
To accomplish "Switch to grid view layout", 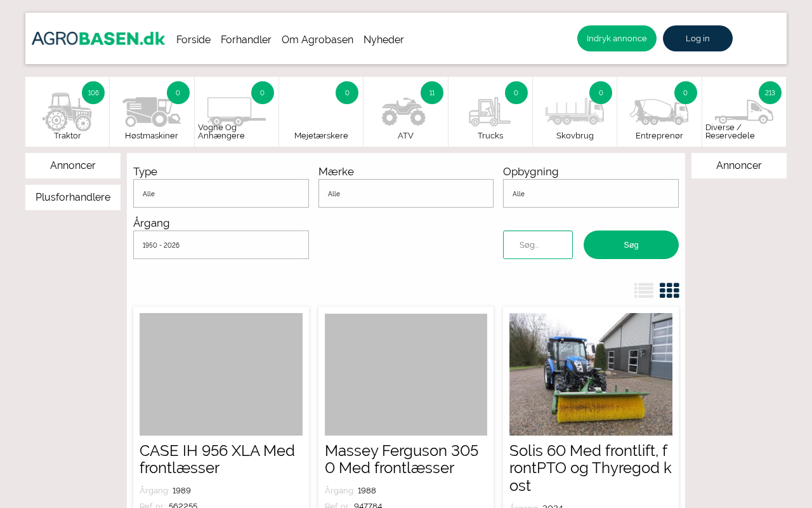I will (x=669, y=290).
